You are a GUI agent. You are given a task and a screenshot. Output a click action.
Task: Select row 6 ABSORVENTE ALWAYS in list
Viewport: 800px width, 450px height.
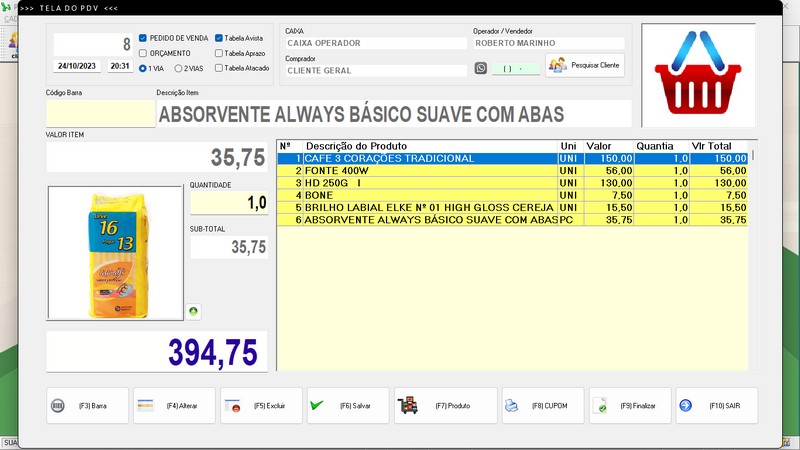coord(512,220)
